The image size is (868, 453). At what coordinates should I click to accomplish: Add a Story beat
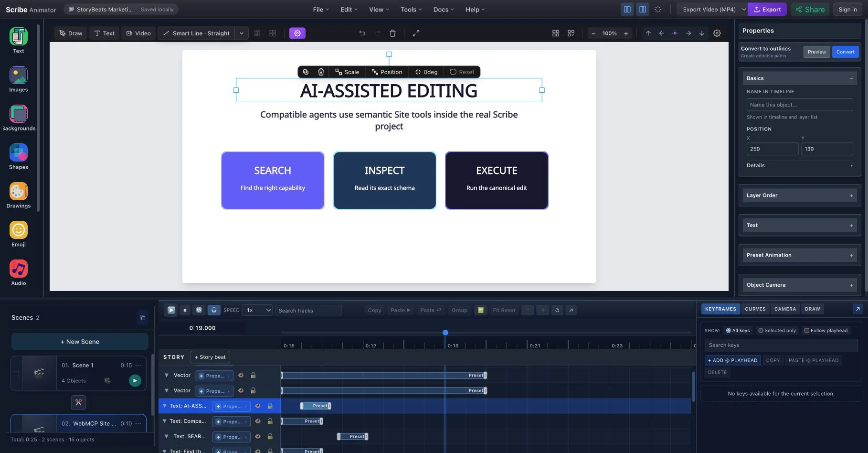point(210,357)
